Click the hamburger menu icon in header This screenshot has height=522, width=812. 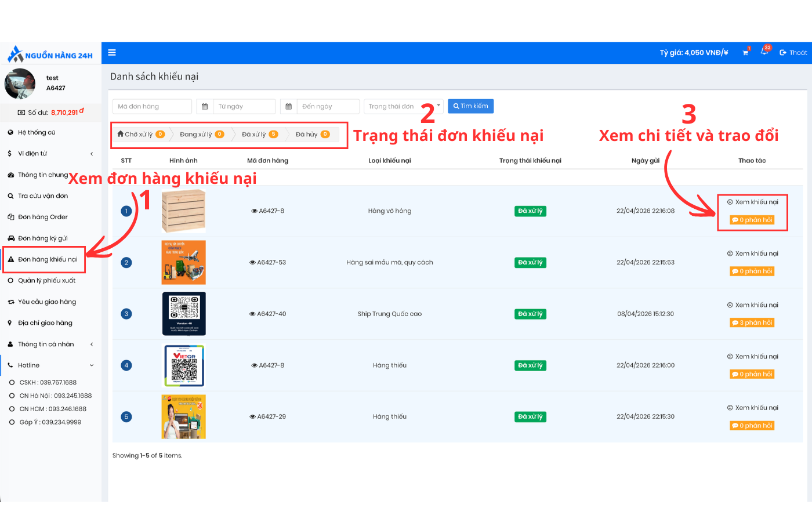pyautogui.click(x=112, y=53)
